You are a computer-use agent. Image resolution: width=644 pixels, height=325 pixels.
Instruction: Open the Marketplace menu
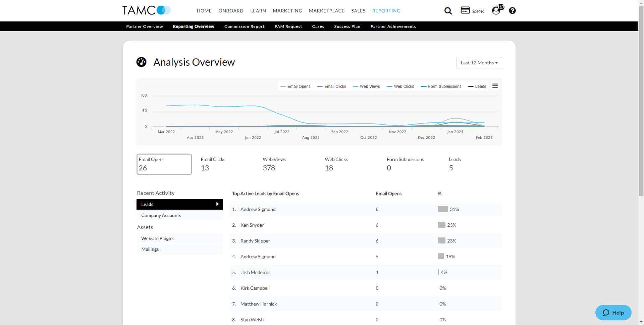[326, 11]
